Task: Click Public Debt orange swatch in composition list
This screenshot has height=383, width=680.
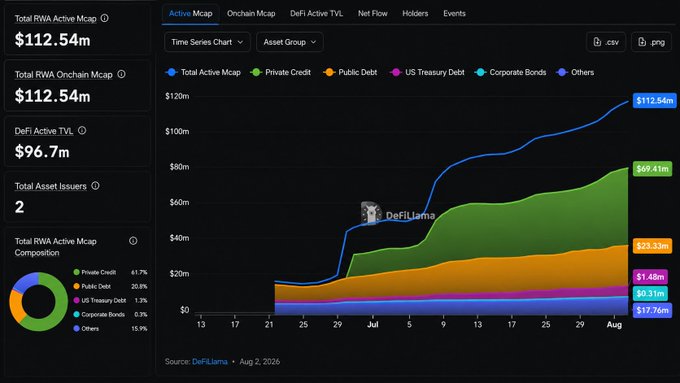Action: [x=76, y=286]
